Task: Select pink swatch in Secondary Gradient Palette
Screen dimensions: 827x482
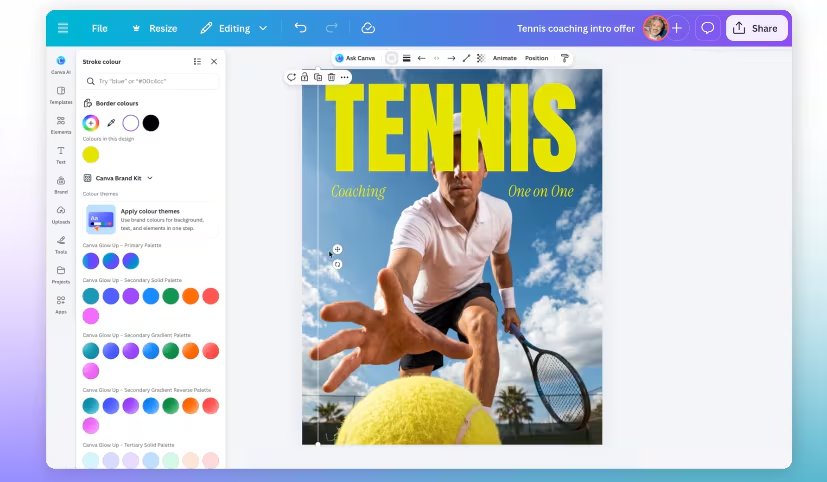Action: pos(91,371)
